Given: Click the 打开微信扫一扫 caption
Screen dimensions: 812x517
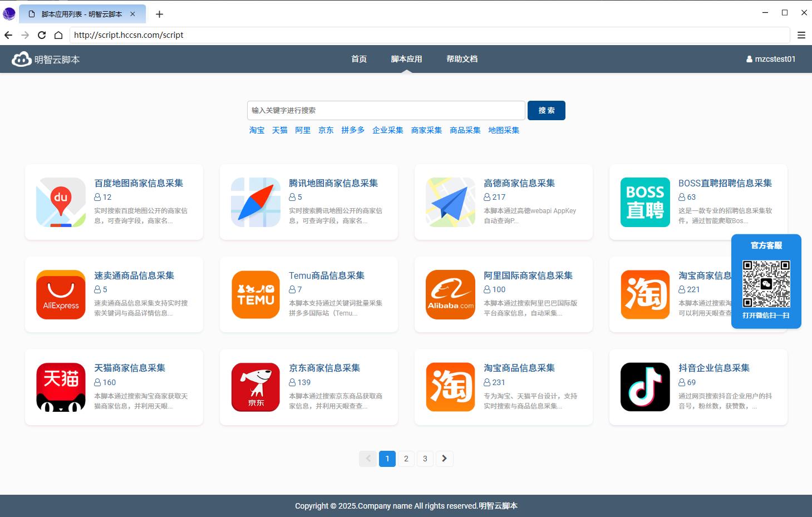Looking at the screenshot, I should (766, 316).
